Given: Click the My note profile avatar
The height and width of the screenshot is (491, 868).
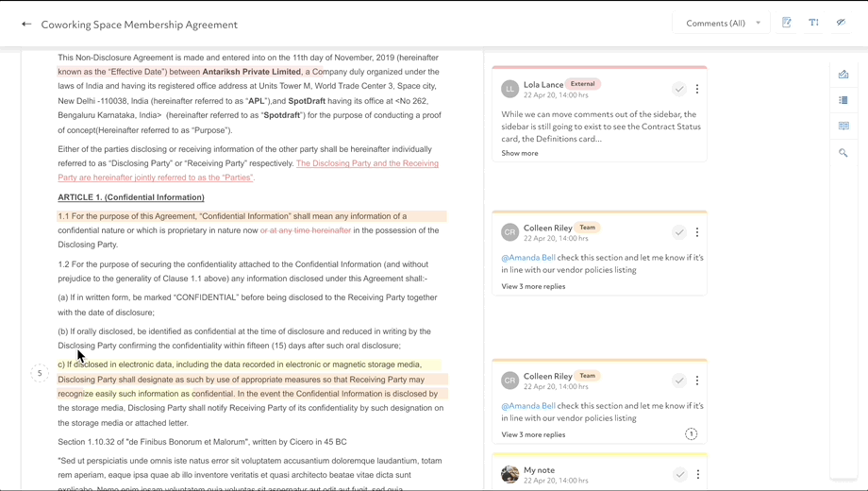Looking at the screenshot, I should click(509, 474).
